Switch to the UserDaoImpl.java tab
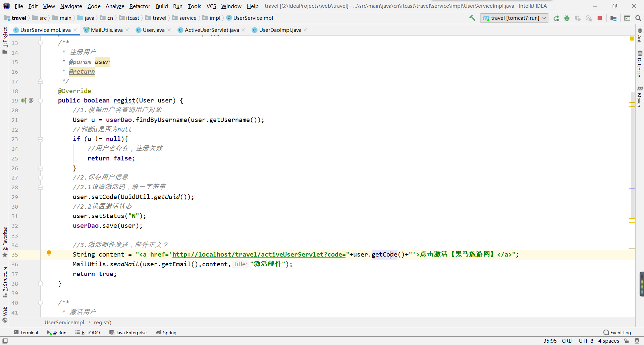The image size is (644, 345). tap(280, 30)
